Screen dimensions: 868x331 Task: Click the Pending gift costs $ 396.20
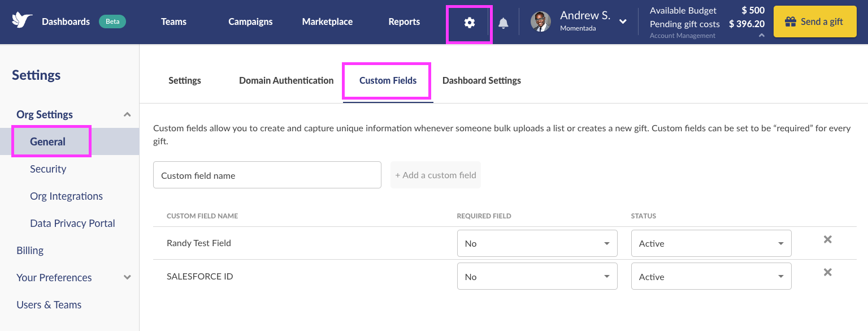[x=747, y=24]
